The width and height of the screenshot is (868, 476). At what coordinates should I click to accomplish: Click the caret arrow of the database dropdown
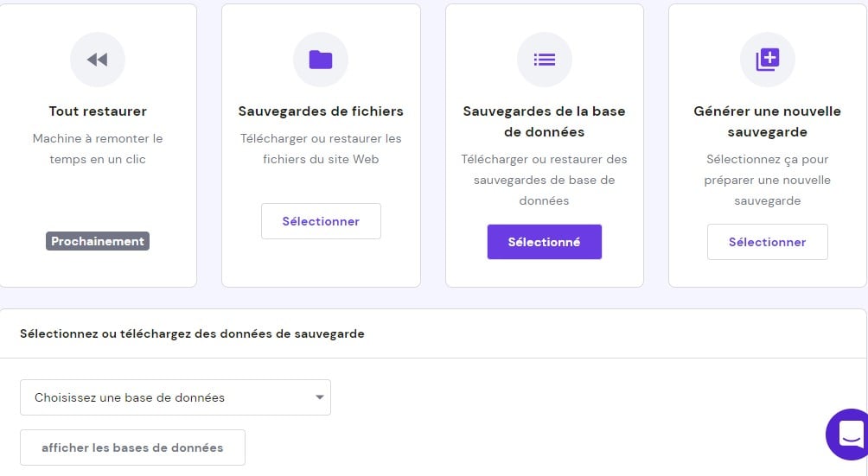click(x=319, y=397)
